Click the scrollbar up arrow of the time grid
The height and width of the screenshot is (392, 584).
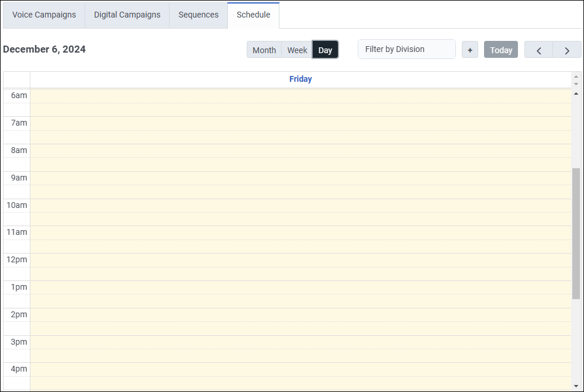click(x=576, y=93)
